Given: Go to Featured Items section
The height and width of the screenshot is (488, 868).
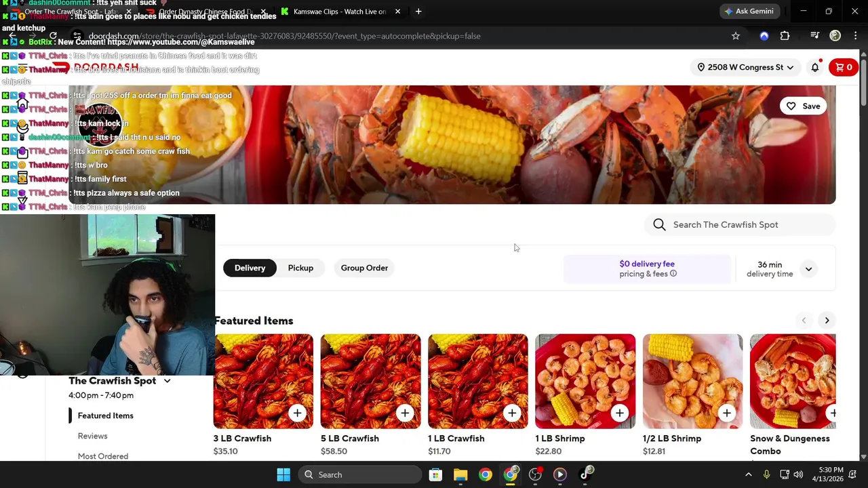Looking at the screenshot, I should (105, 415).
